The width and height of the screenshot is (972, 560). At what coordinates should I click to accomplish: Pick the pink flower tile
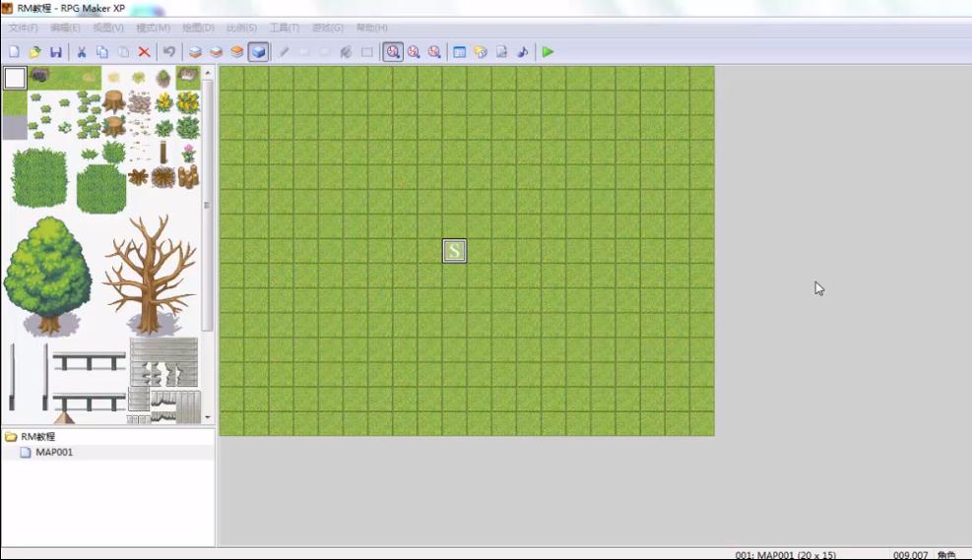[188, 153]
